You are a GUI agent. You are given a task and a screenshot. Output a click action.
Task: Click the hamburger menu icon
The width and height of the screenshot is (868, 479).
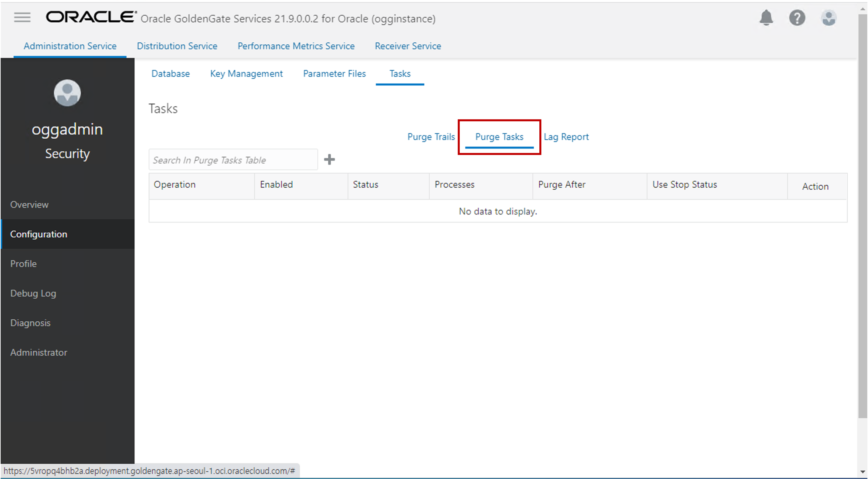tap(22, 17)
